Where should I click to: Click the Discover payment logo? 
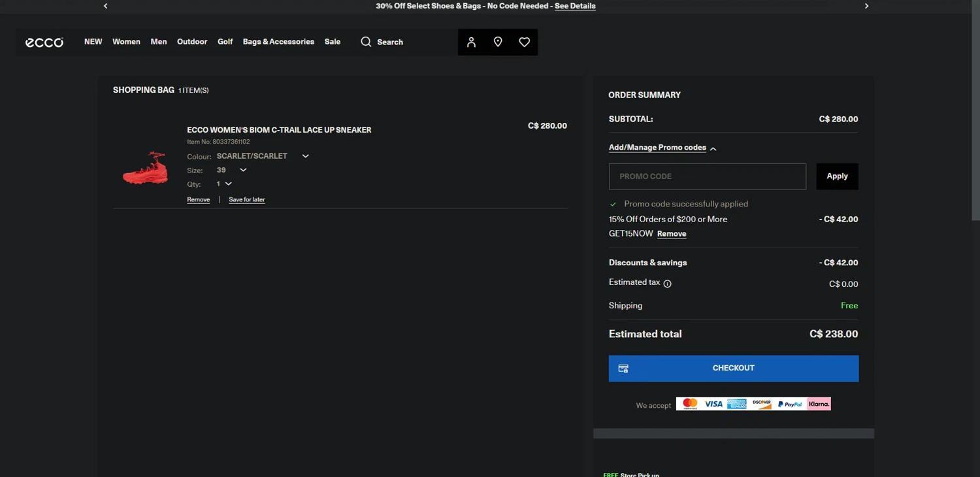(x=761, y=404)
